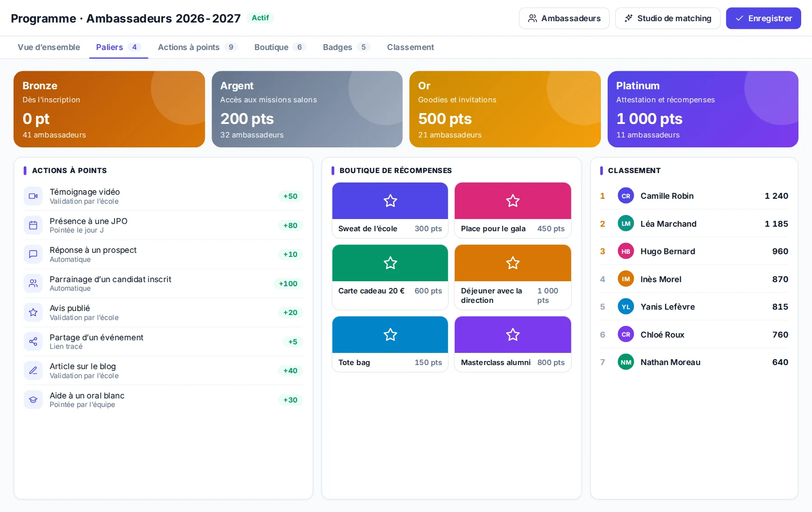Click the star on the Sweat de l'école card
This screenshot has height=512, width=812.
[x=390, y=201]
